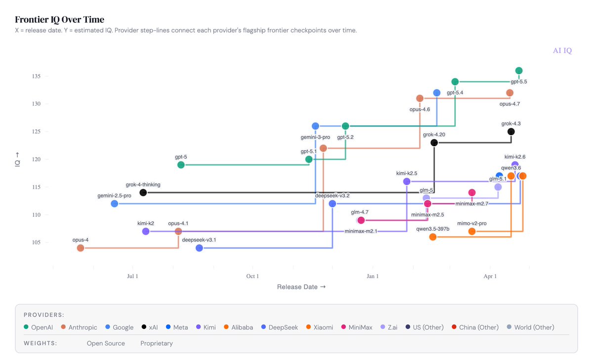The image size is (593, 364).
Task: Toggle the Anthropic provider filter
Action: click(x=80, y=327)
